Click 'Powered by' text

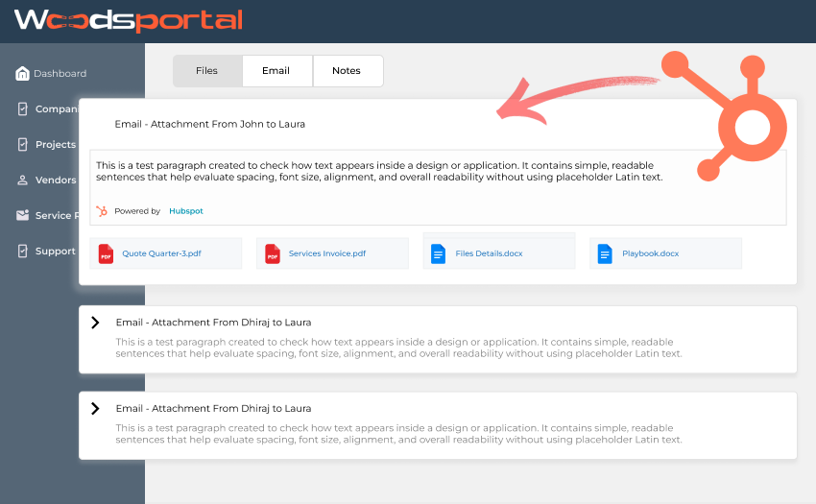pos(137,211)
